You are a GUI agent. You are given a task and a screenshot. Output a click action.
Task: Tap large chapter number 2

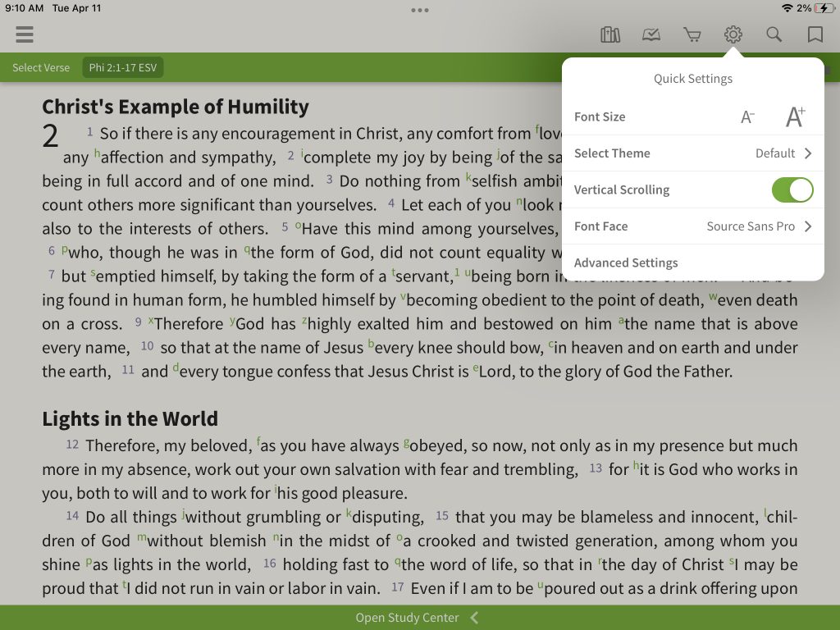click(x=50, y=135)
